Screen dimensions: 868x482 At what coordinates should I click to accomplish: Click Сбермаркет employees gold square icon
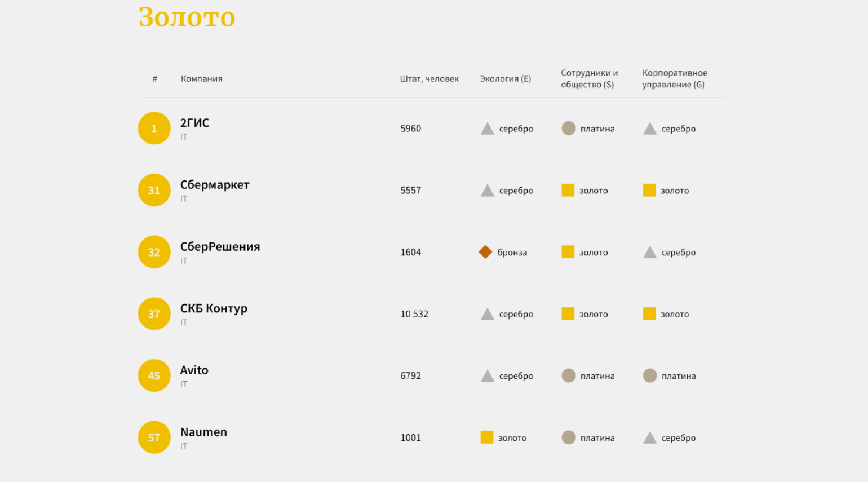click(568, 190)
